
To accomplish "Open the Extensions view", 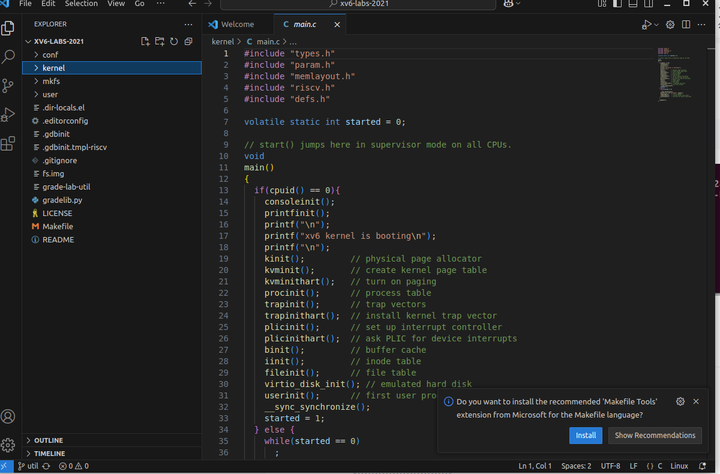I will (x=9, y=143).
